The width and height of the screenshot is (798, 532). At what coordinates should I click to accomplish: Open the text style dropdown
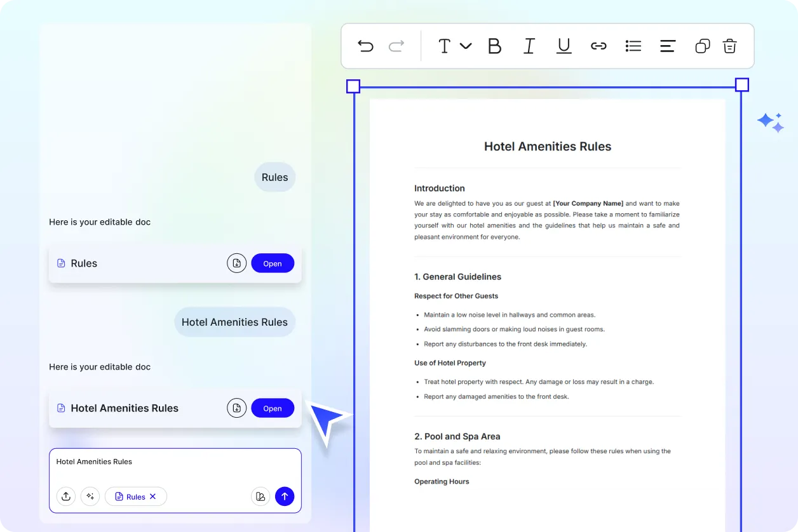[454, 46]
